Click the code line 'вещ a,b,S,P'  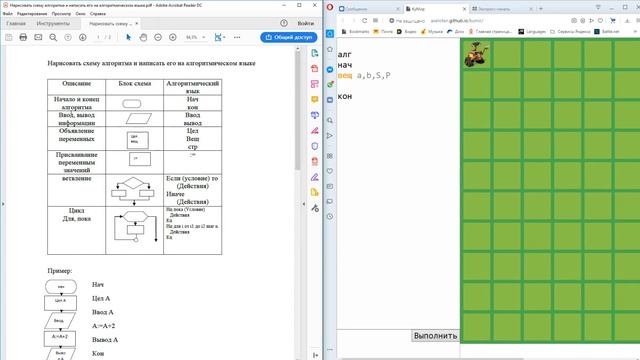[364, 76]
